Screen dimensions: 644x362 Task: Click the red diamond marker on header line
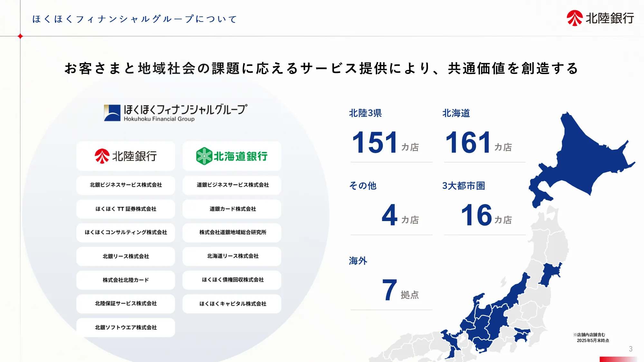coord(20,36)
